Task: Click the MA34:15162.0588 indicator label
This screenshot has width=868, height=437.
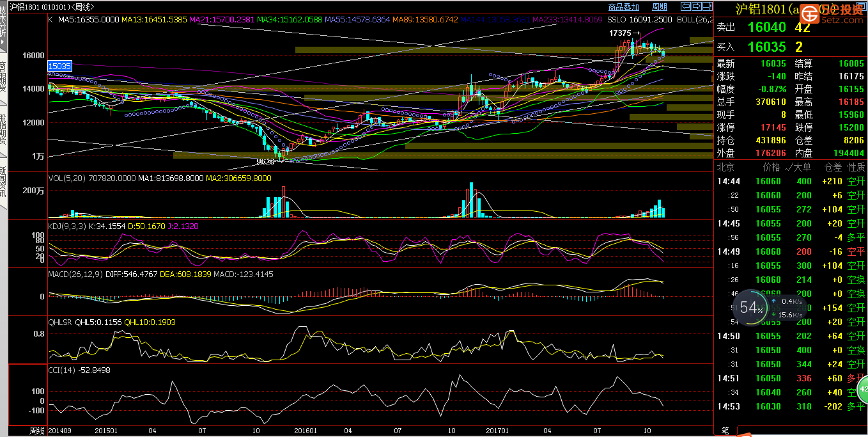Action: (x=291, y=19)
